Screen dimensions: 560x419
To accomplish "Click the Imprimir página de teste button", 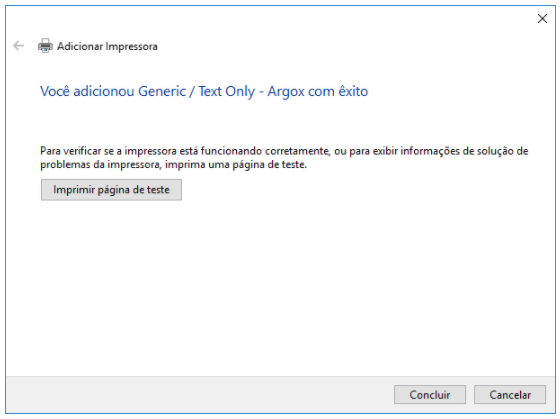I will 111,190.
